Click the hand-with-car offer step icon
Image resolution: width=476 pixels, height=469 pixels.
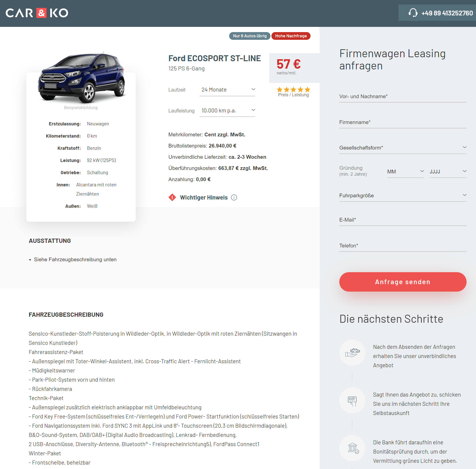352,353
